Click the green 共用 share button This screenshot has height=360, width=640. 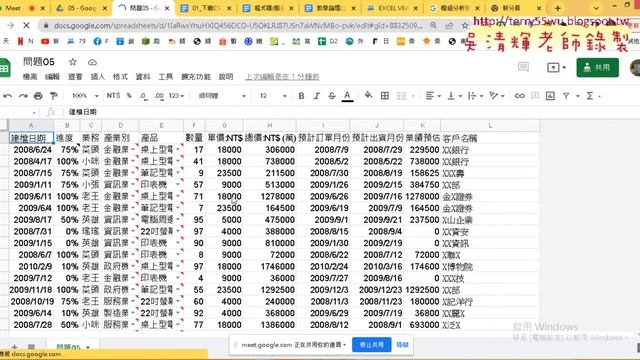click(598, 68)
